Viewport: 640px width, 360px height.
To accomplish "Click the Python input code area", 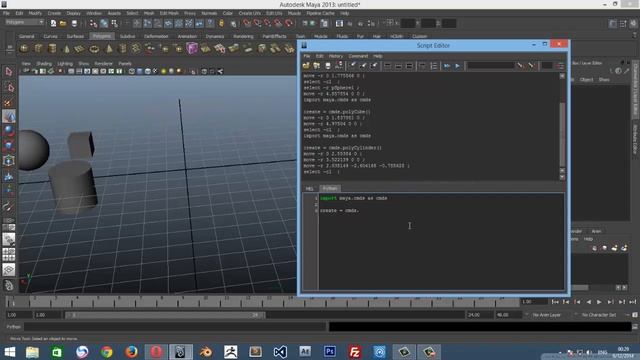I will [441, 242].
